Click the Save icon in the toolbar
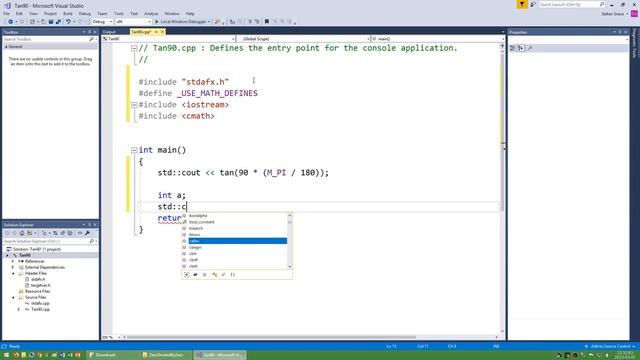The width and height of the screenshot is (640, 360). [51, 22]
